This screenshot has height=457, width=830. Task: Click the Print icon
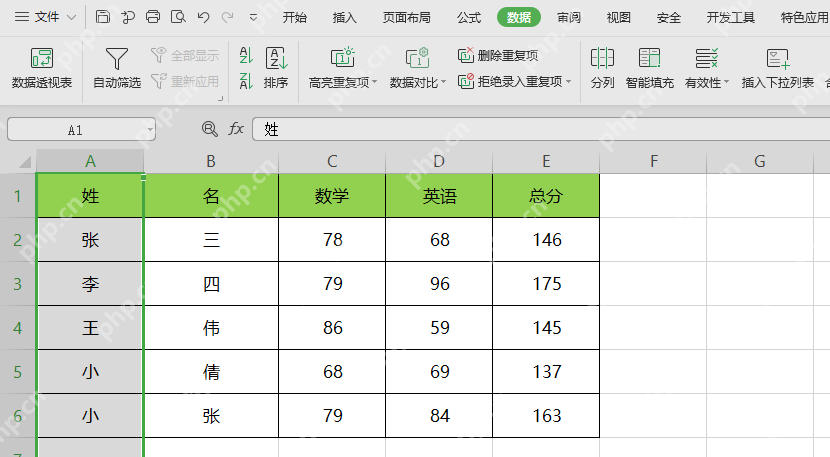click(153, 17)
